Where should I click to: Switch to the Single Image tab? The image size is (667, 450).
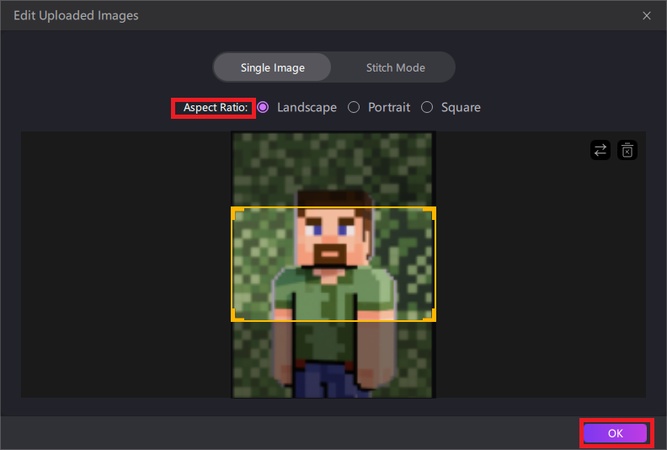coord(272,68)
